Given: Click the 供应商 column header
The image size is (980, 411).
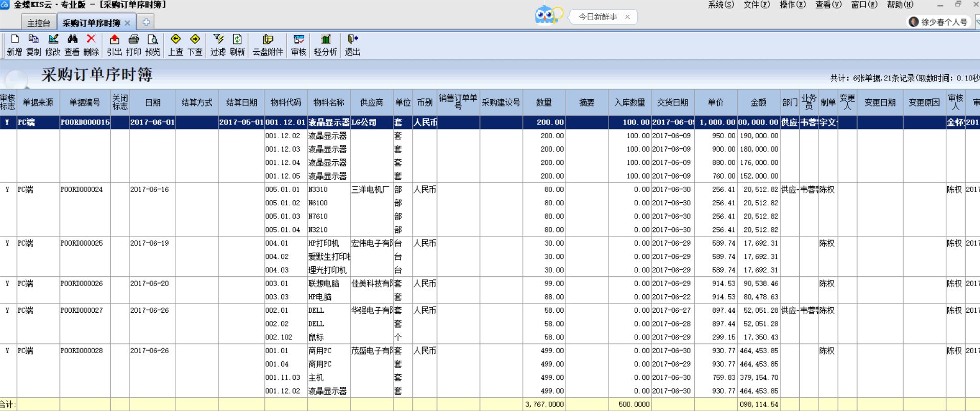Looking at the screenshot, I should click(371, 102).
